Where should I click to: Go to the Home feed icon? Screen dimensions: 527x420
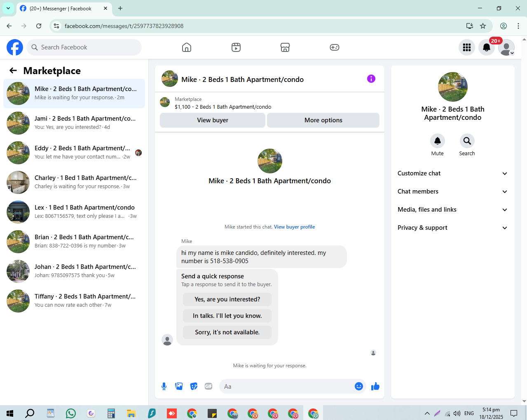[x=187, y=47]
